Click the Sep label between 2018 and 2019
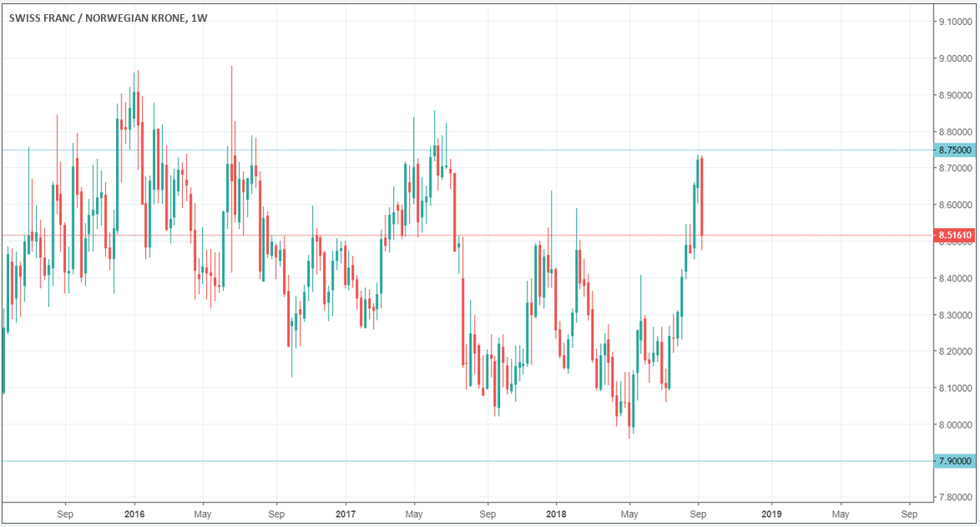The height and width of the screenshot is (527, 980). [698, 514]
